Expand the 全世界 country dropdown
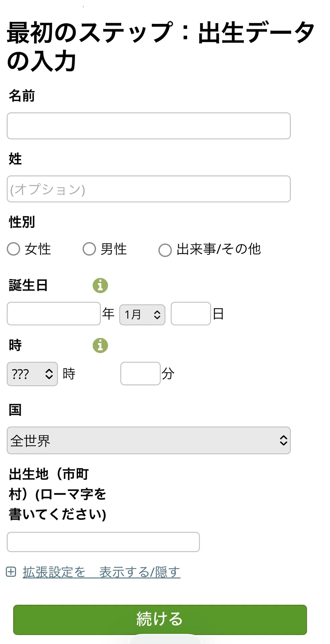Image resolution: width=330 pixels, height=644 pixels. pyautogui.click(x=149, y=440)
